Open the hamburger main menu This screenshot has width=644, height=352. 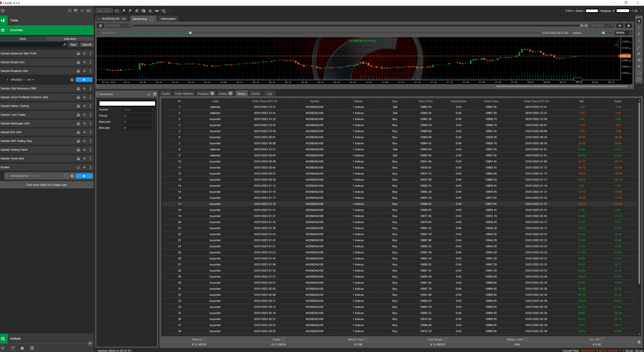click(x=3, y=11)
